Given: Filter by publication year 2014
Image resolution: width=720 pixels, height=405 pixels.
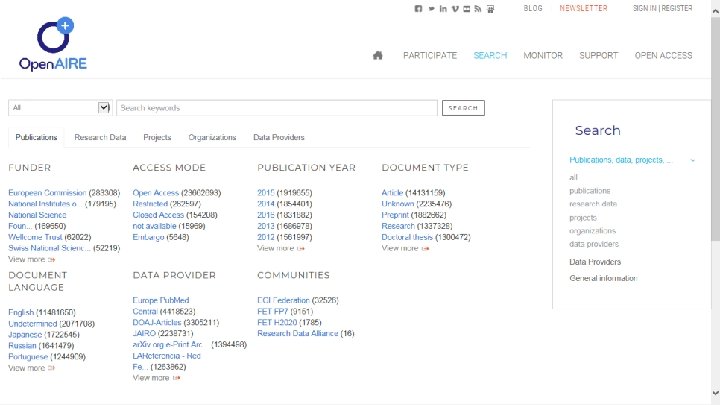Looking at the screenshot, I should pos(265,203).
